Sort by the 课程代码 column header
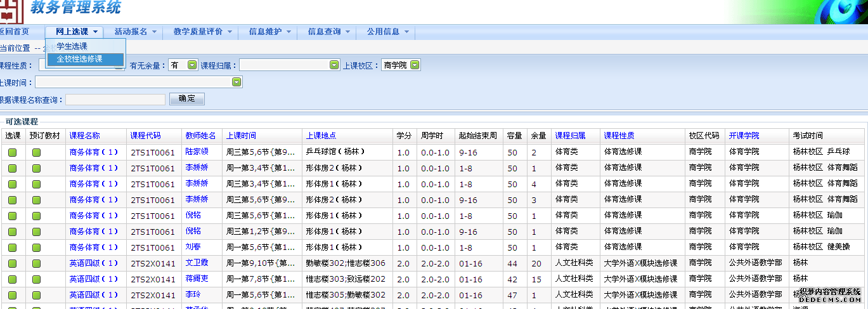 click(x=146, y=136)
